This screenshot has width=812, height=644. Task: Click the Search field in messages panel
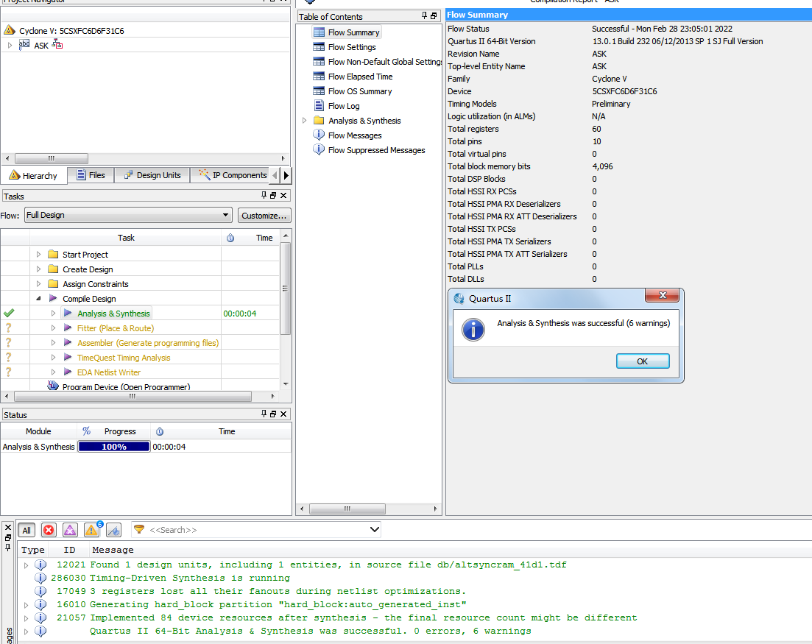point(258,530)
